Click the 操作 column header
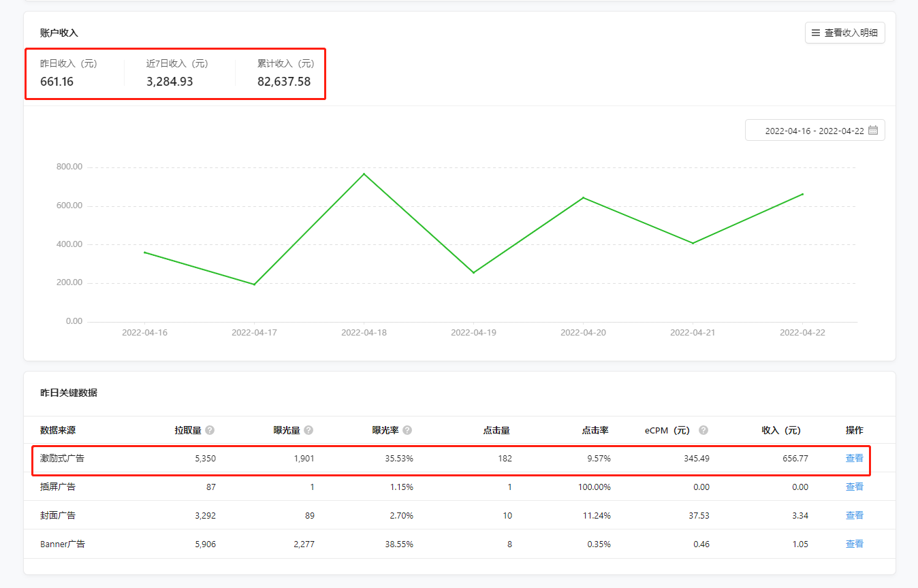 coord(854,430)
